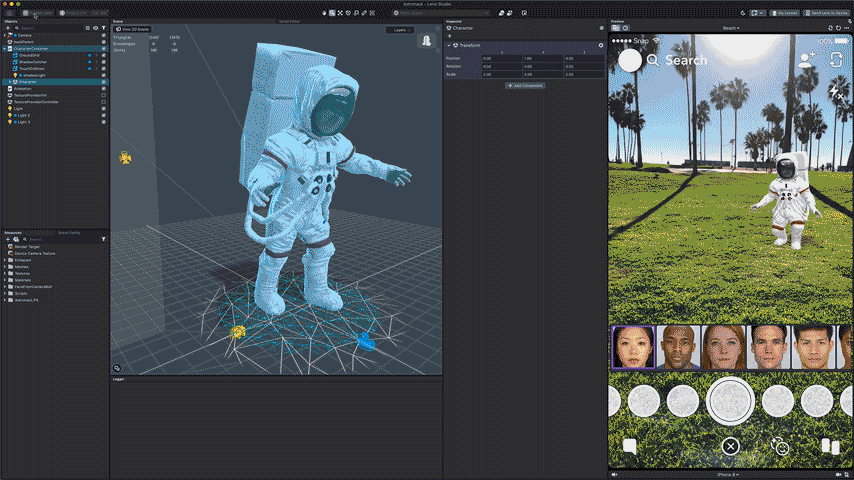This screenshot has height=480, width=854.
Task: Select the Scene panel tab
Action: [118, 21]
